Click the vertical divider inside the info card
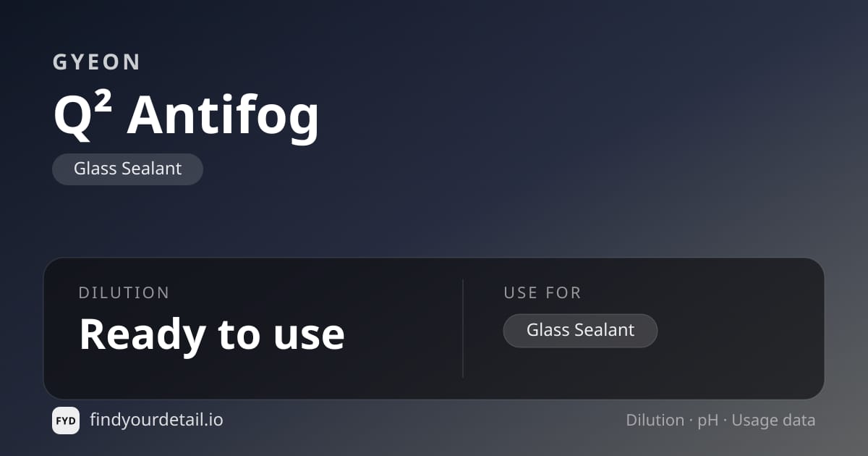 coord(463,329)
